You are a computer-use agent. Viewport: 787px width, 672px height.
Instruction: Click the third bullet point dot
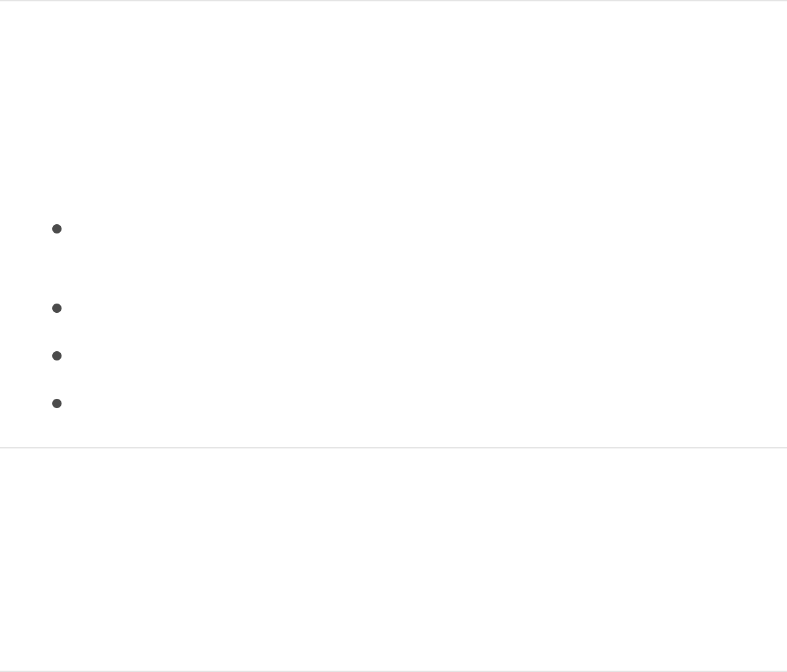click(57, 356)
